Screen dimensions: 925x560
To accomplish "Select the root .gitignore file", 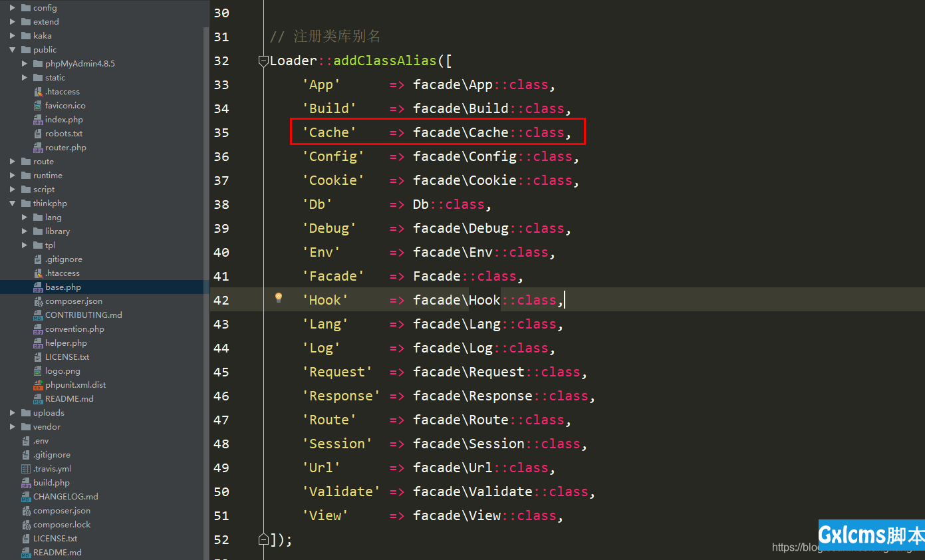I will (x=52, y=455).
